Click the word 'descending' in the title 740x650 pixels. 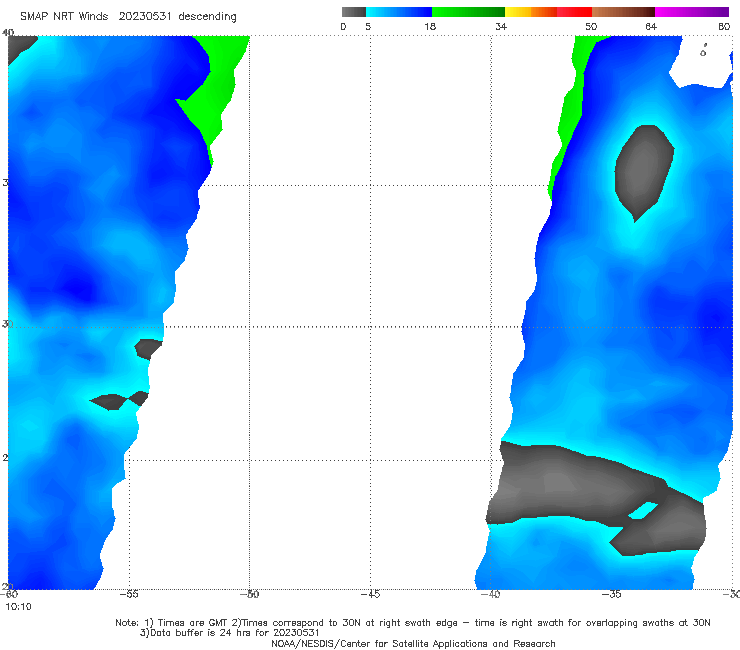207,17
